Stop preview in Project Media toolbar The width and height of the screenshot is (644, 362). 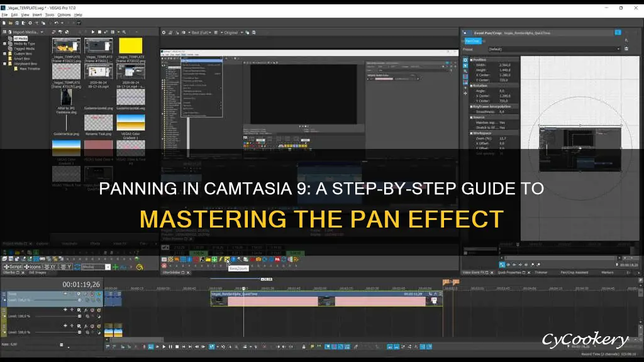[x=99, y=32]
